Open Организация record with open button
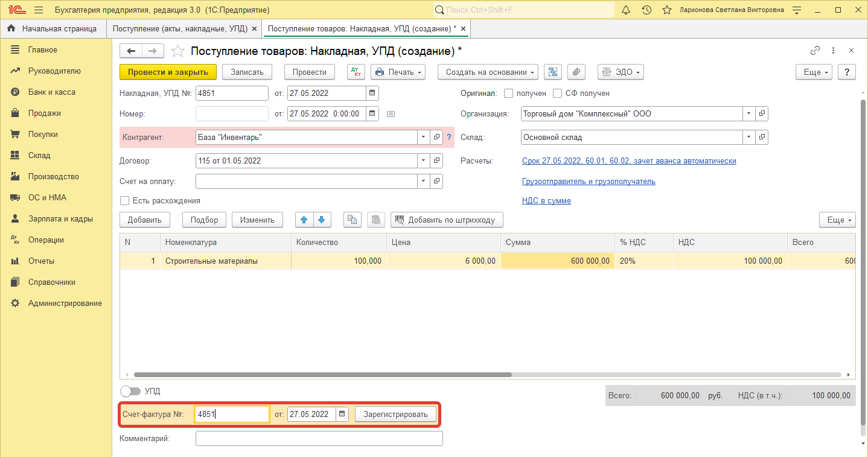 coord(762,113)
